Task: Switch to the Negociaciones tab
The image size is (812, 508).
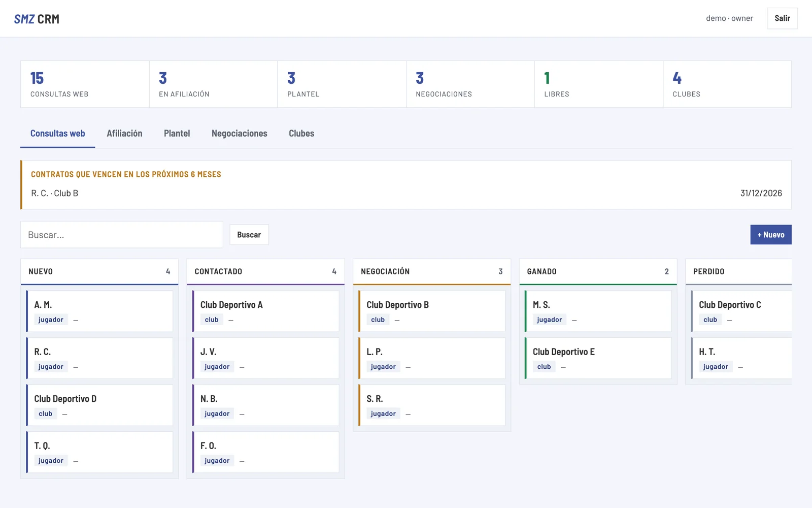Action: (240, 134)
